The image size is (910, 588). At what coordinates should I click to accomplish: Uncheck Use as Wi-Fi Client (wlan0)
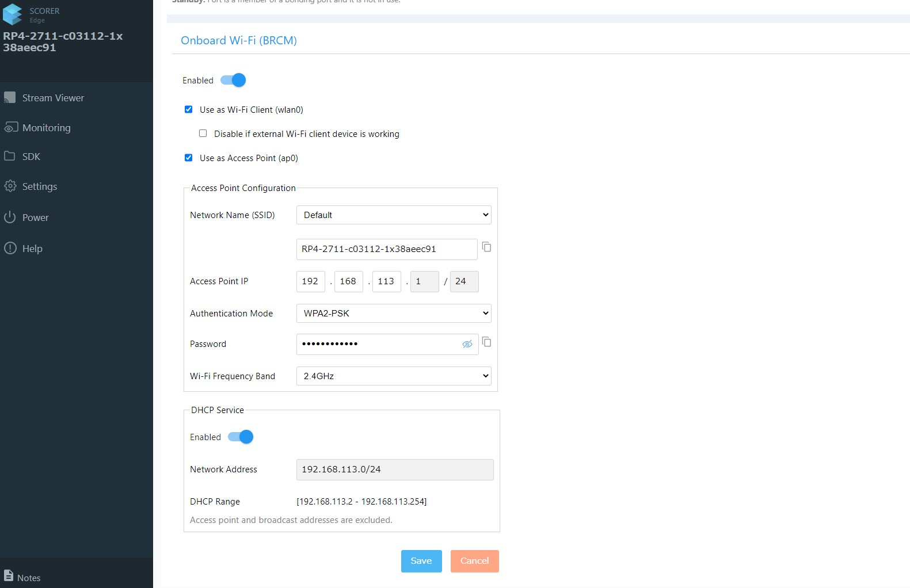[188, 109]
